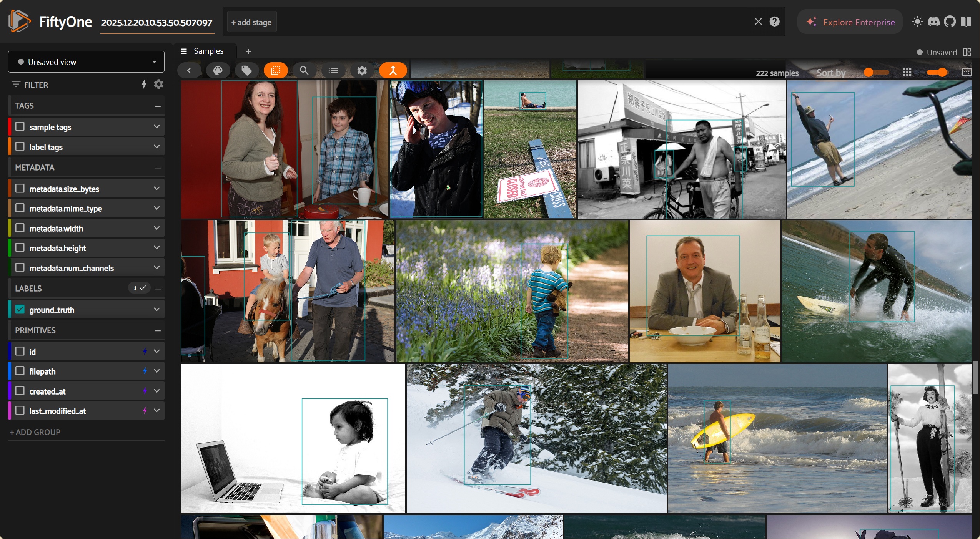This screenshot has height=539, width=980.
Task: Click the orange browse operations icon
Action: pos(393,71)
